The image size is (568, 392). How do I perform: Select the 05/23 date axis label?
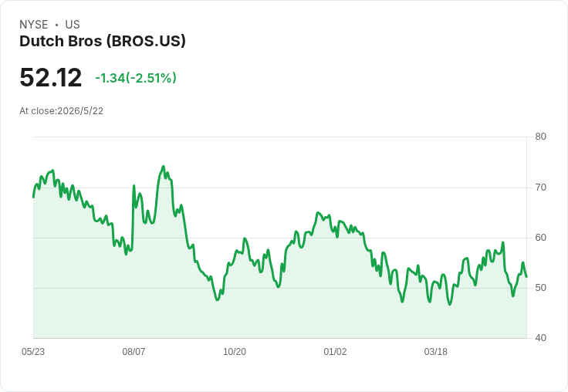pos(33,351)
